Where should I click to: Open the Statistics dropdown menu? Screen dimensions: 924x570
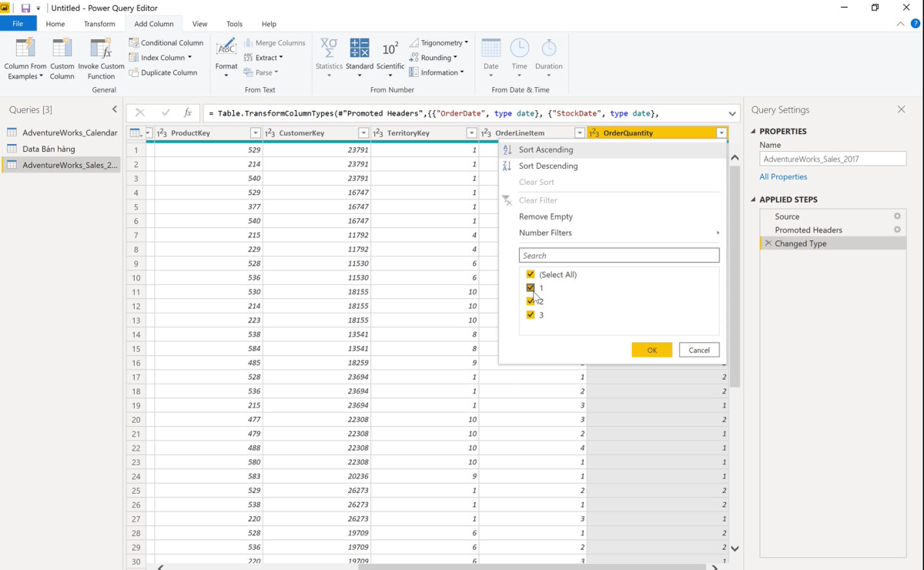329,56
